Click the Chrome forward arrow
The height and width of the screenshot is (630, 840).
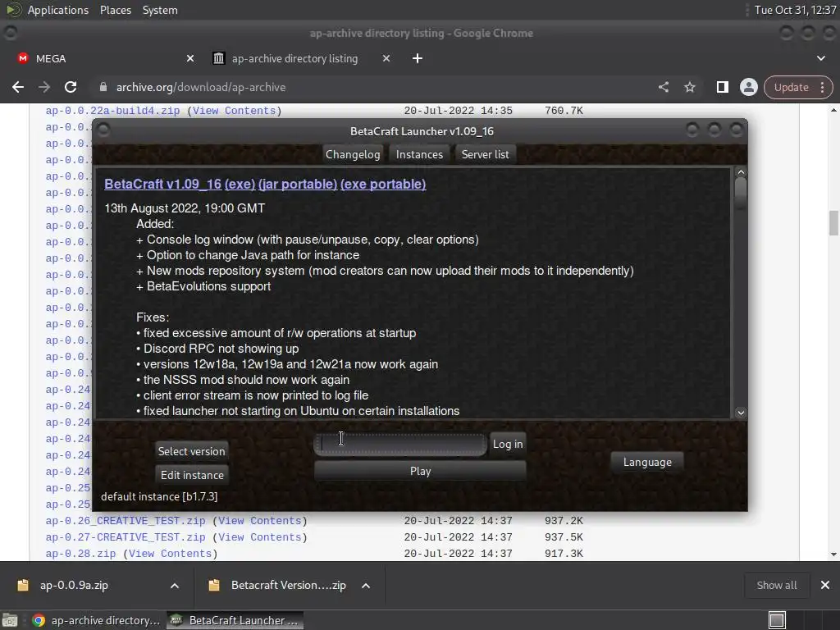click(x=44, y=87)
